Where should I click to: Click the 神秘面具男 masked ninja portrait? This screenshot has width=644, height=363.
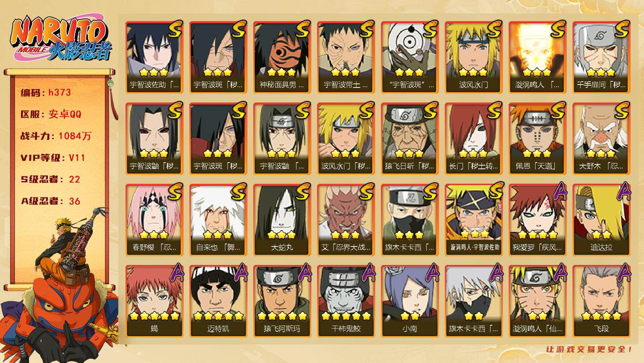[282, 57]
